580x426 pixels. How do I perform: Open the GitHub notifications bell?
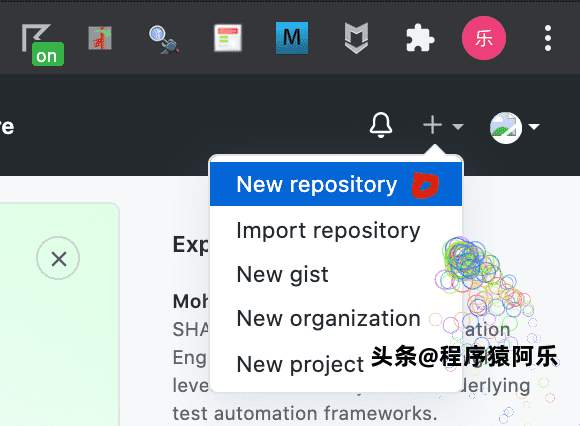(381, 126)
